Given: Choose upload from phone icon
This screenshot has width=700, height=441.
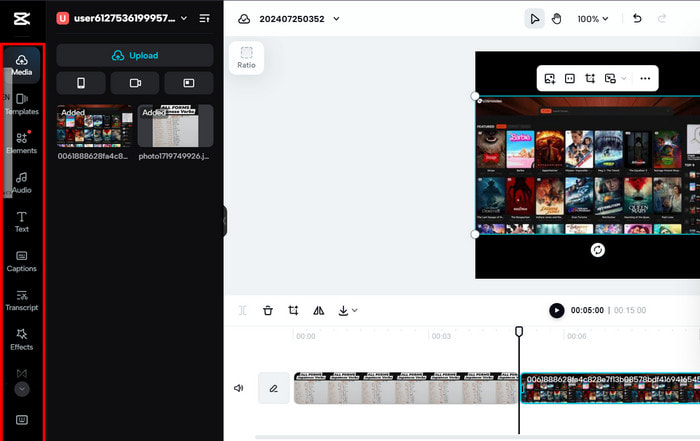Looking at the screenshot, I should (x=81, y=83).
